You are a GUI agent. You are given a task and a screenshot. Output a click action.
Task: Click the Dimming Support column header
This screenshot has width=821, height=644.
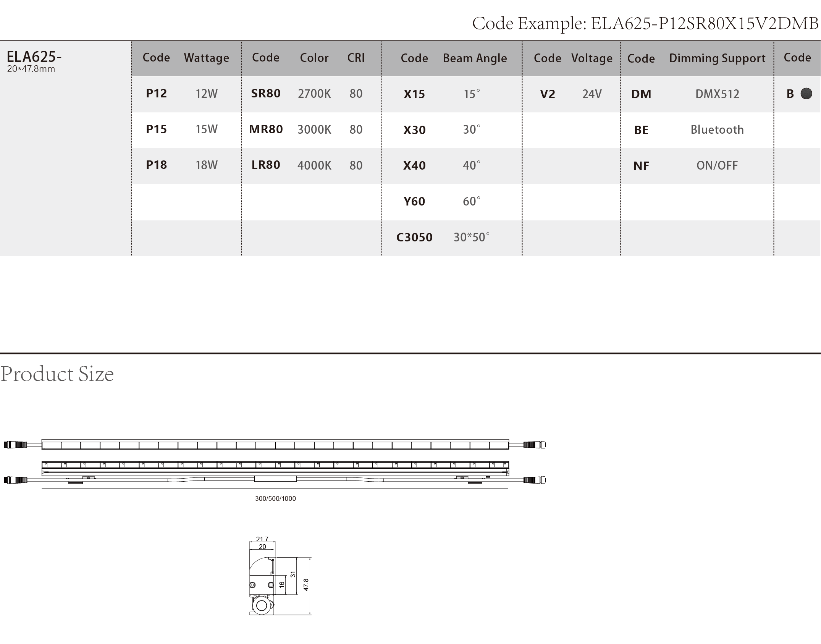717,58
